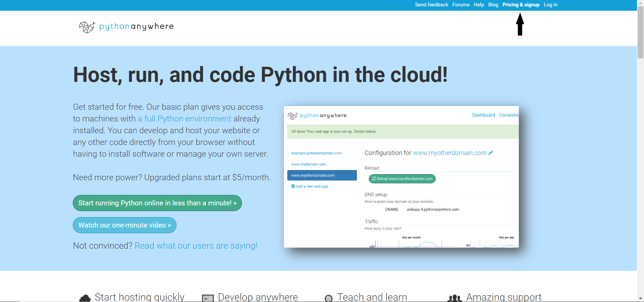
Task: Open the Dashboard link in the screenshot
Action: 483,115
